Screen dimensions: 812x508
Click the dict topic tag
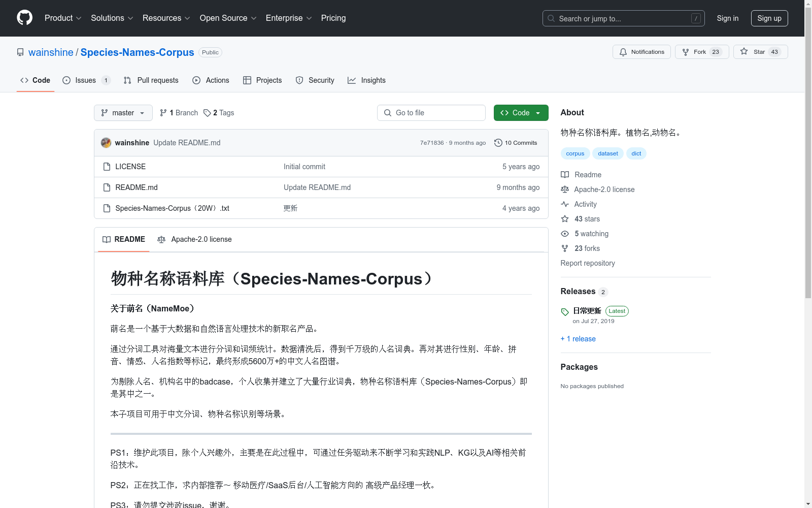pyautogui.click(x=636, y=153)
